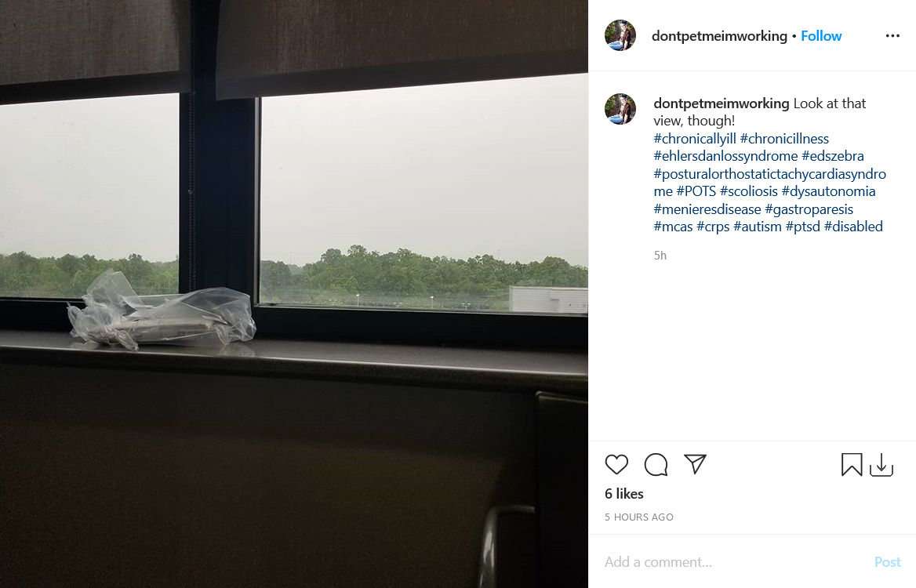
Task: Follow the dontpetmeimworking account
Action: click(x=821, y=35)
